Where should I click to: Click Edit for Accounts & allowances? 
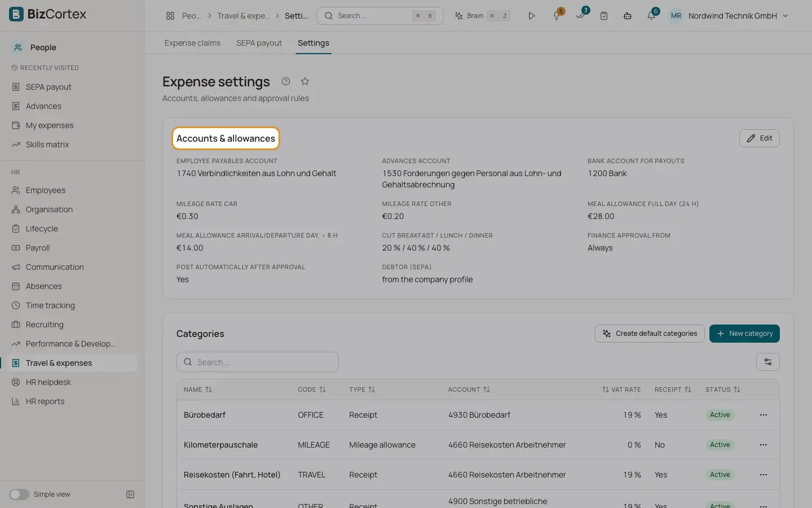tap(760, 138)
